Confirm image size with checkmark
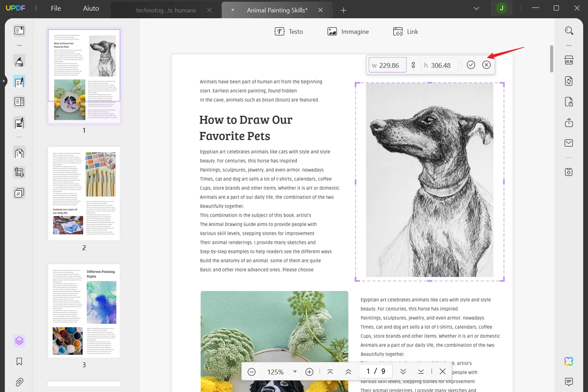The width and height of the screenshot is (588, 392). 471,65
